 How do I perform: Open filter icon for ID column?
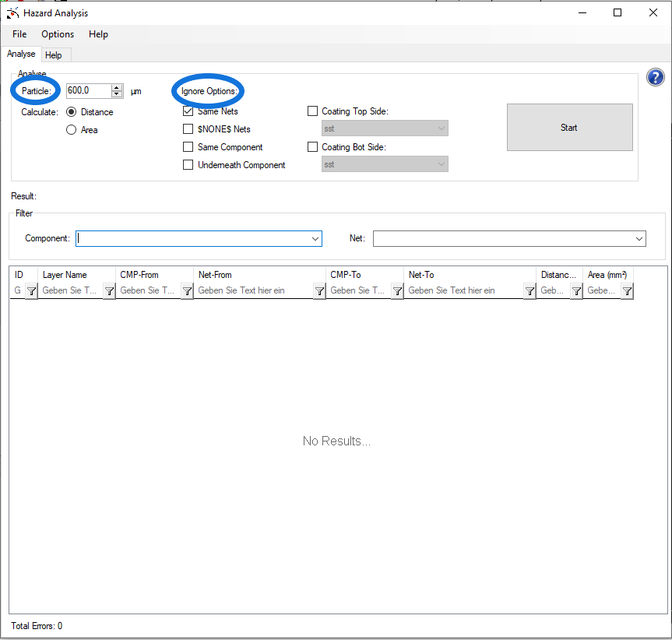point(31,291)
